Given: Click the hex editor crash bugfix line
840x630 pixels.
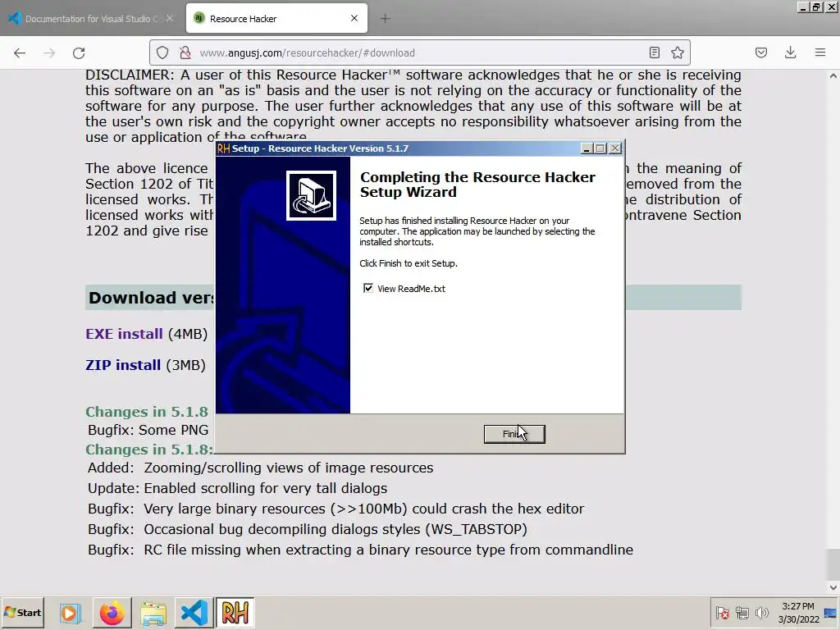Looking at the screenshot, I should (x=336, y=509).
